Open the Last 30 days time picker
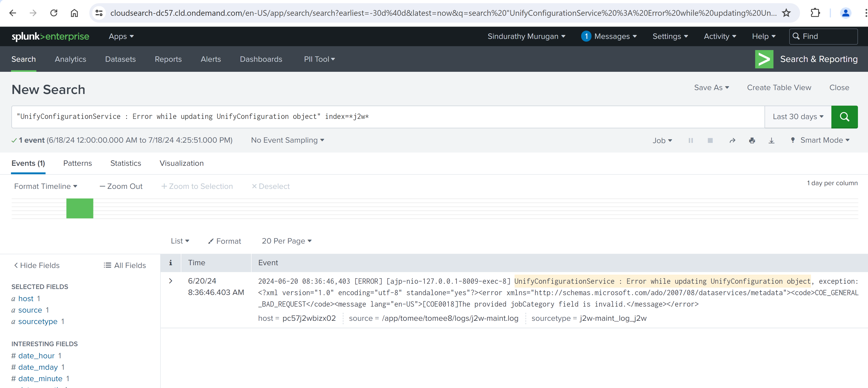Image resolution: width=868 pixels, height=388 pixels. click(x=798, y=117)
